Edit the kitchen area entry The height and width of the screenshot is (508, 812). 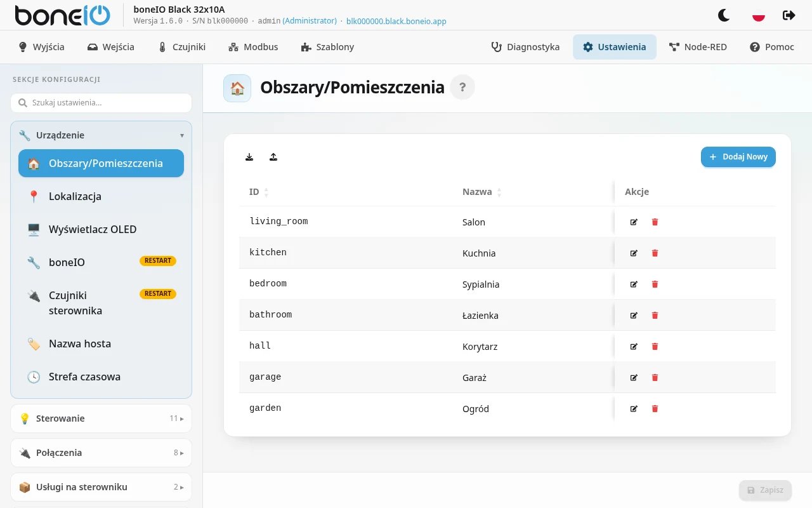[x=634, y=253]
